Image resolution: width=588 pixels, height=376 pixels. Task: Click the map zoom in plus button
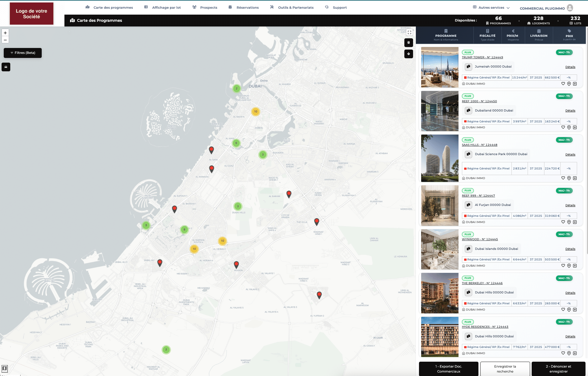pos(5,33)
